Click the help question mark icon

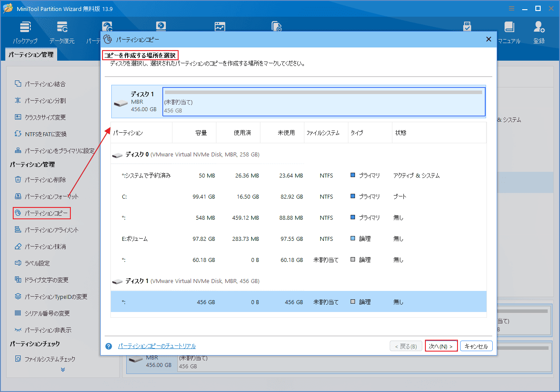click(x=109, y=346)
